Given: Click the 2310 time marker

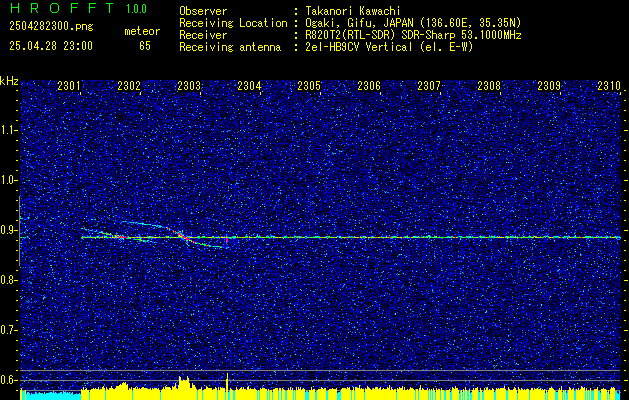Looking at the screenshot, I should [609, 85].
